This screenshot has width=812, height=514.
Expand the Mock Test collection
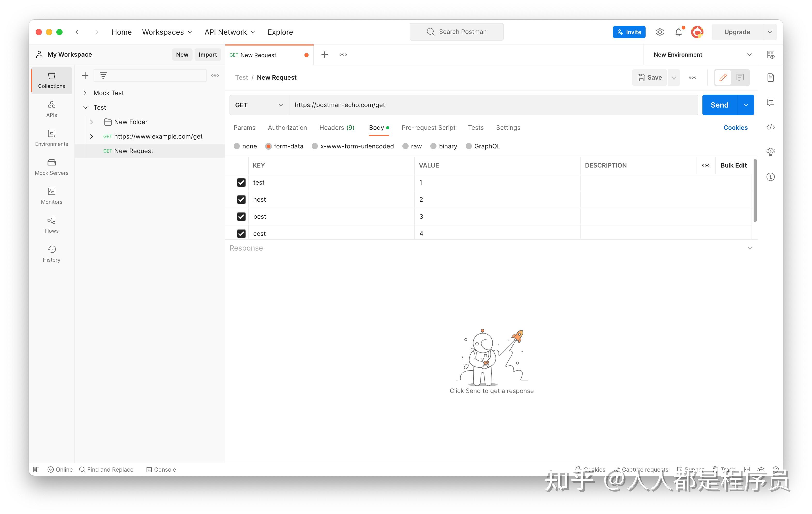point(85,93)
